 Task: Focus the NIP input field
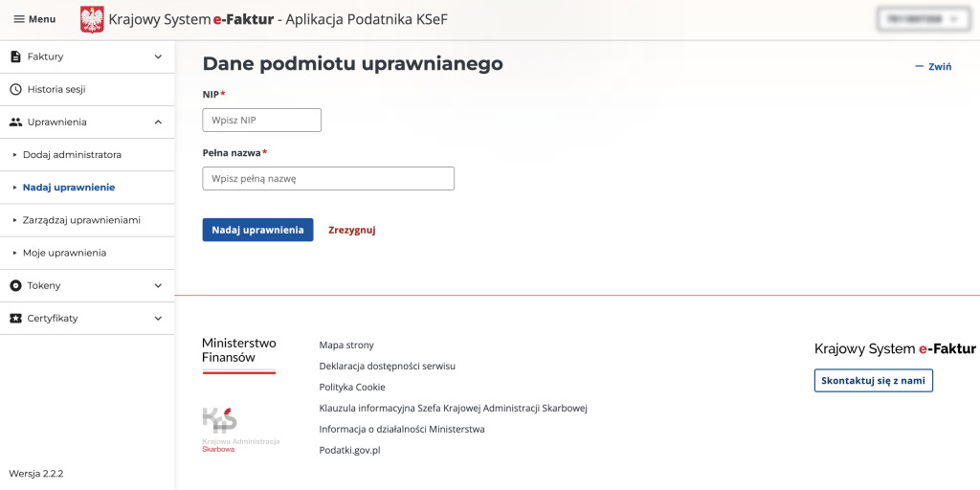click(x=261, y=120)
